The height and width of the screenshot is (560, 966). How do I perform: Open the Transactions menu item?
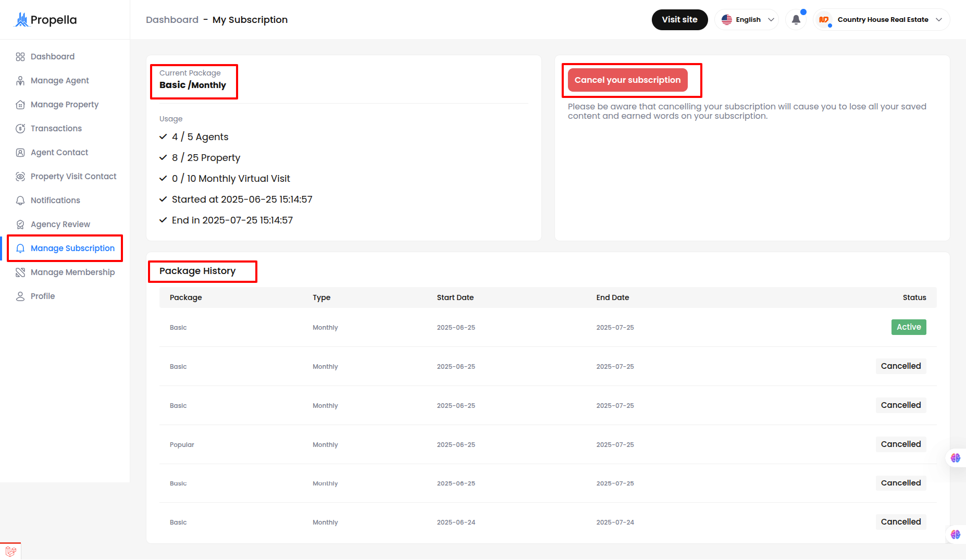click(56, 129)
